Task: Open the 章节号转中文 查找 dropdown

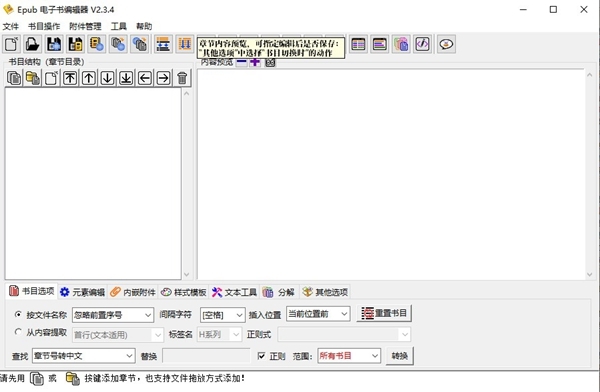Action: pos(84,356)
